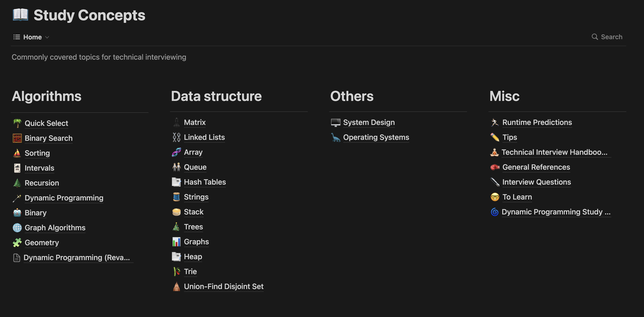644x317 pixels.
Task: Click the bar chart icon beside Graphs
Action: tap(176, 241)
